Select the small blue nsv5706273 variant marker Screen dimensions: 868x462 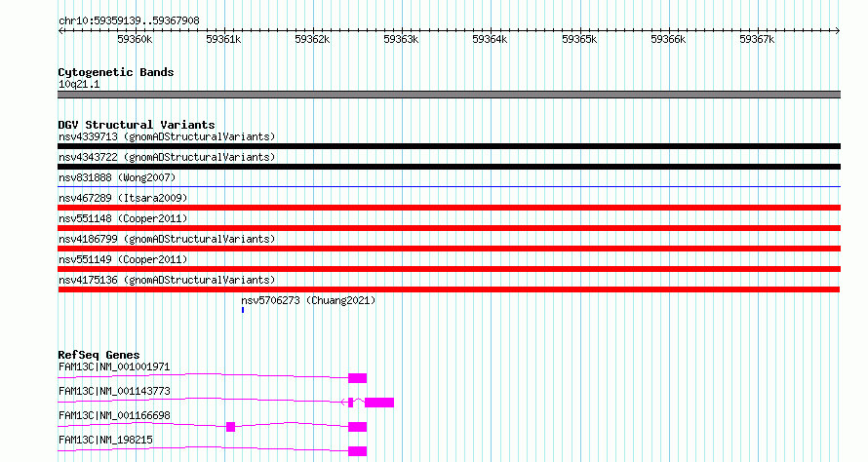(x=243, y=310)
